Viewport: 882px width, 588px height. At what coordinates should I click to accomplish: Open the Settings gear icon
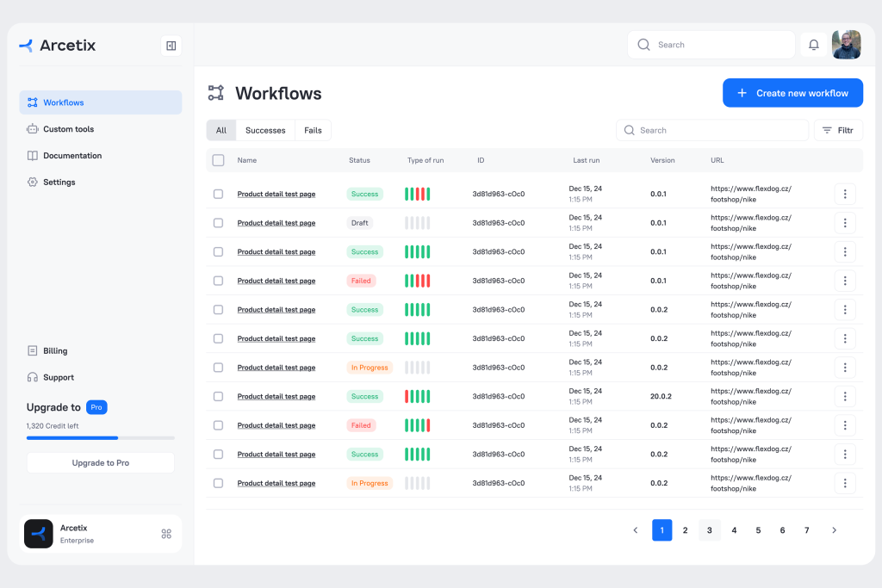pos(33,183)
